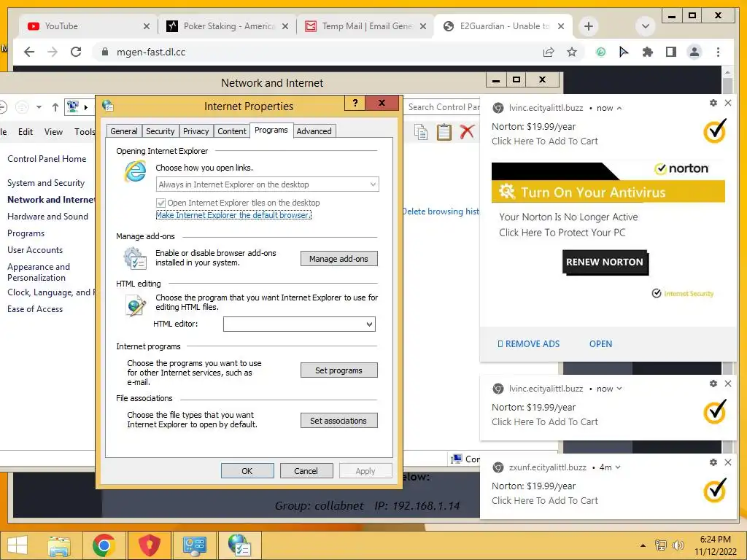The image size is (747, 560).
Task: Click OPEN in Norton notification
Action: click(x=601, y=344)
